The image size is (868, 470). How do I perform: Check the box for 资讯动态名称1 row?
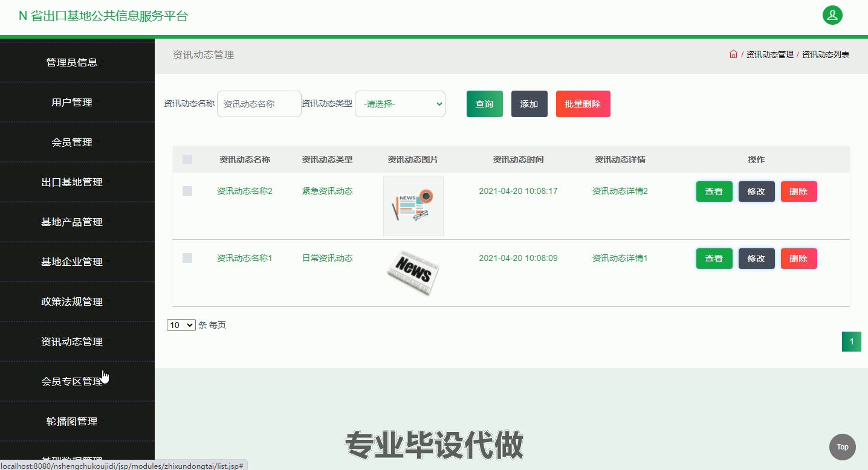[x=187, y=258]
